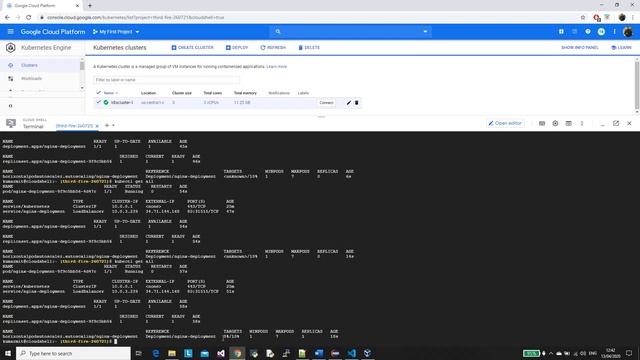Open Cloud Shell terminal settings gear
640x360 pixels.
(x=555, y=123)
